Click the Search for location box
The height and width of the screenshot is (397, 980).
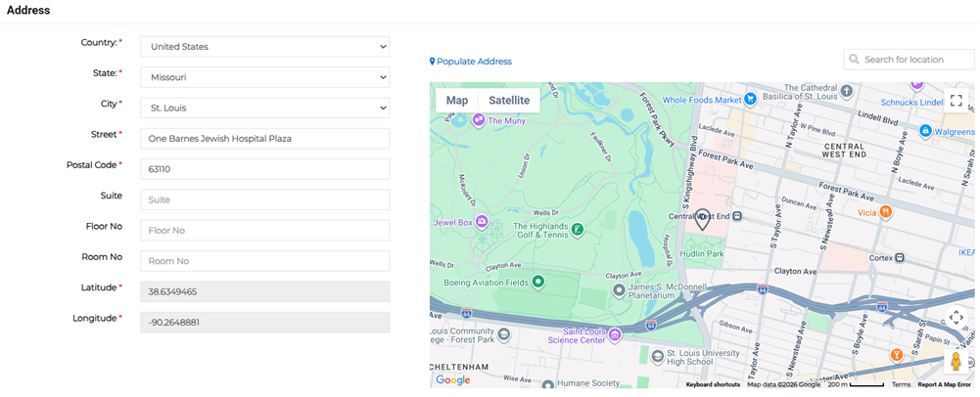coord(909,60)
